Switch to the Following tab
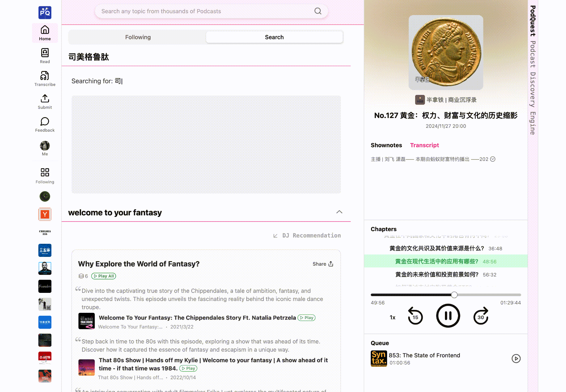The height and width of the screenshot is (392, 566). pyautogui.click(x=138, y=37)
